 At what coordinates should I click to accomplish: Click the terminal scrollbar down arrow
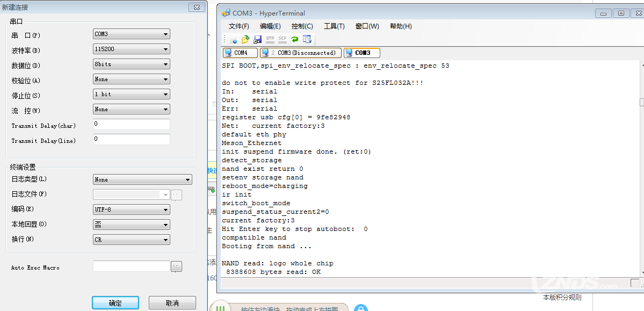point(642,272)
